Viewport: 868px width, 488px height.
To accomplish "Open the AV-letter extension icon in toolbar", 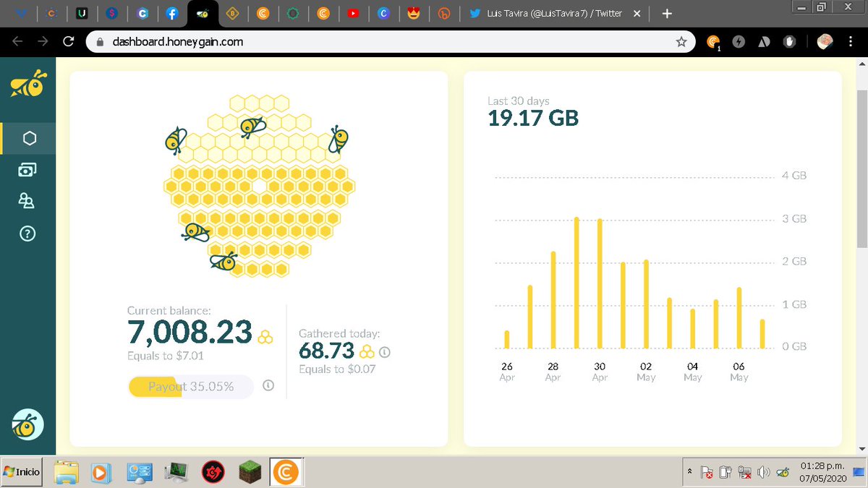I will [763, 42].
